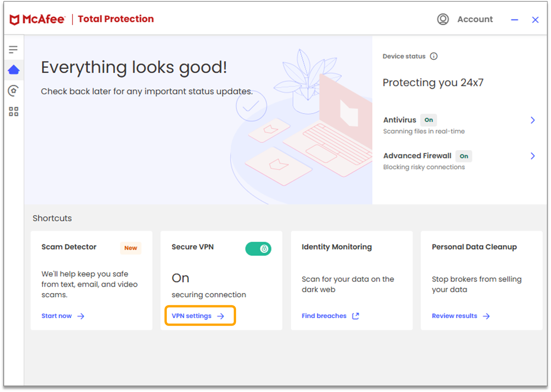The height and width of the screenshot is (392, 551).
Task: Open the Find breaches link
Action: tap(324, 316)
